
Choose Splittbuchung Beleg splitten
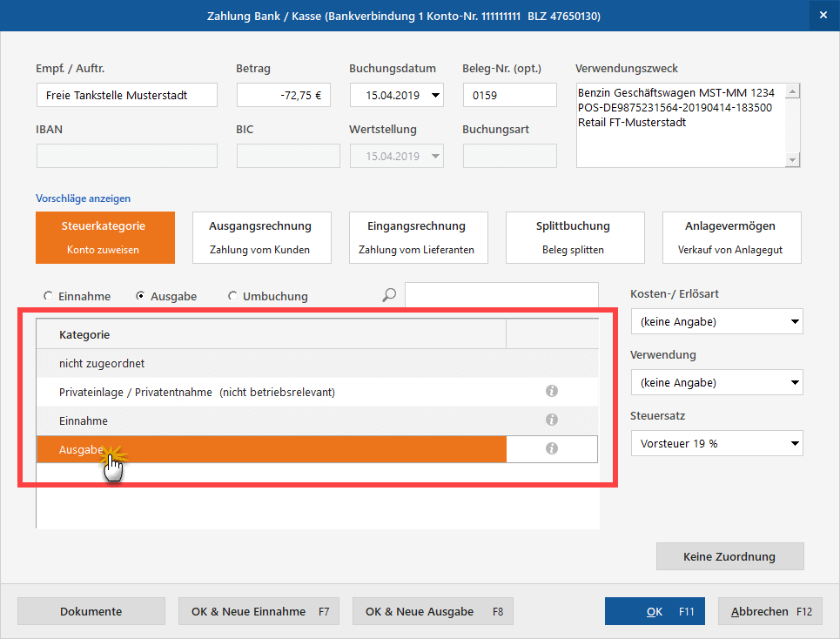[575, 238]
